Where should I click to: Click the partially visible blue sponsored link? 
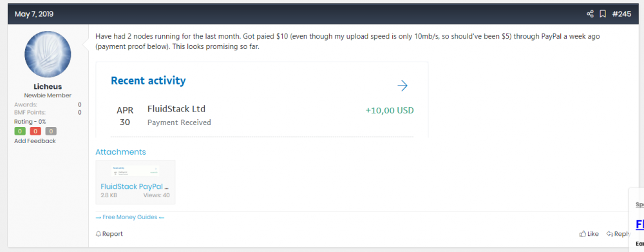coord(639,224)
